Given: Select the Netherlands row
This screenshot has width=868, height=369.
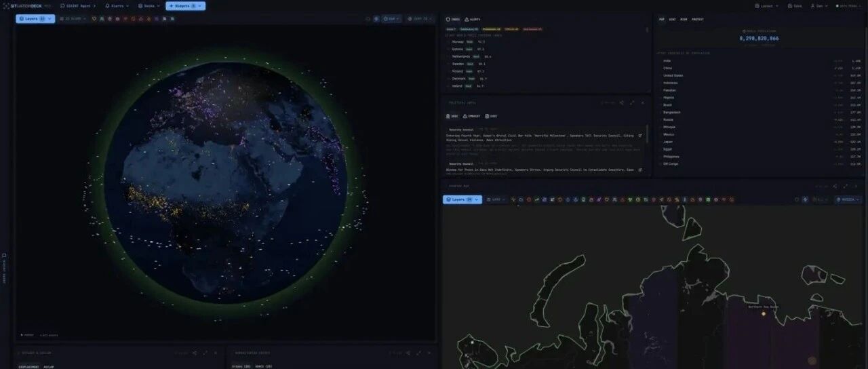Looking at the screenshot, I should point(546,56).
